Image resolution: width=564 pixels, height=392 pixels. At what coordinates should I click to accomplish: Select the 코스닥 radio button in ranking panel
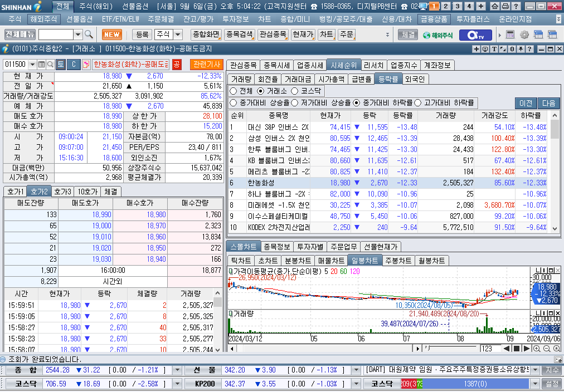(295, 91)
